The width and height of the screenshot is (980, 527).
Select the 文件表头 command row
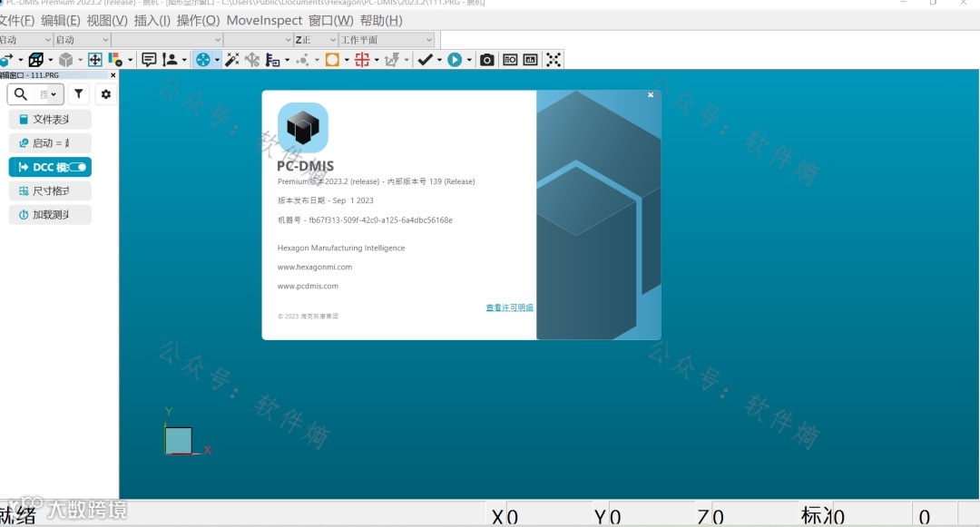coord(50,119)
